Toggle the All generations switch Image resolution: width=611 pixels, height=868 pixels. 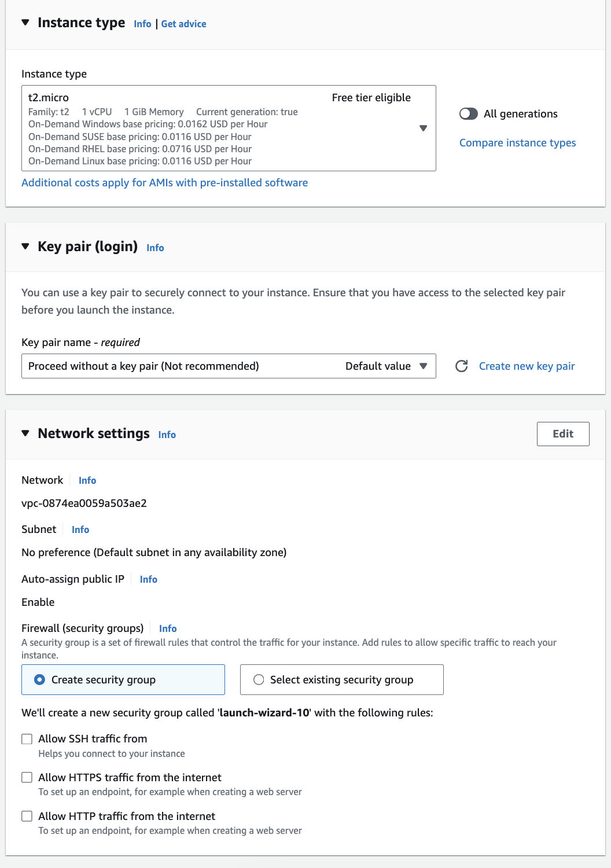point(469,114)
